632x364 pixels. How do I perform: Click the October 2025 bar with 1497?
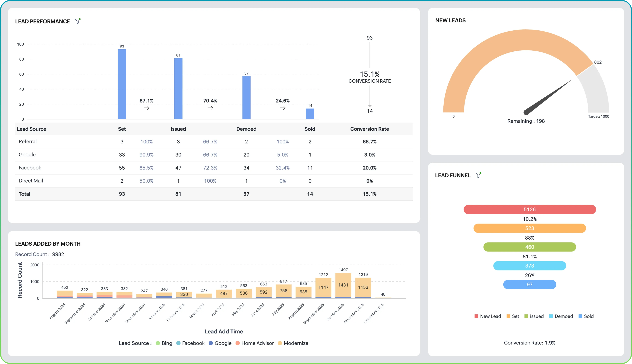click(x=343, y=285)
